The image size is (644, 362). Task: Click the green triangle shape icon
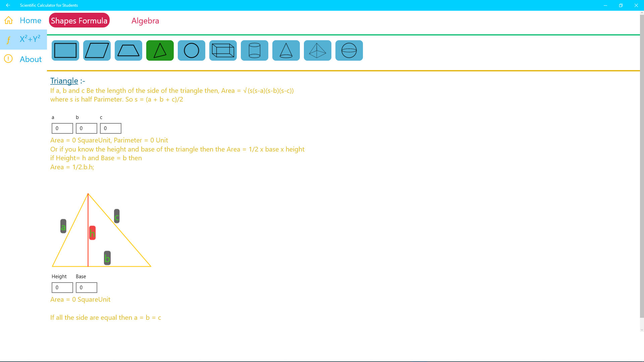pyautogui.click(x=160, y=51)
